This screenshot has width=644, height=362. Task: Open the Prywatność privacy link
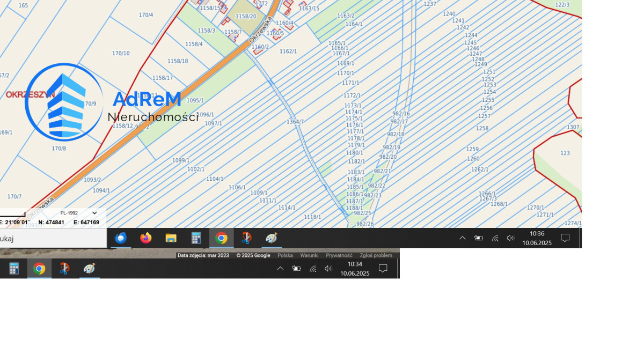pos(339,255)
